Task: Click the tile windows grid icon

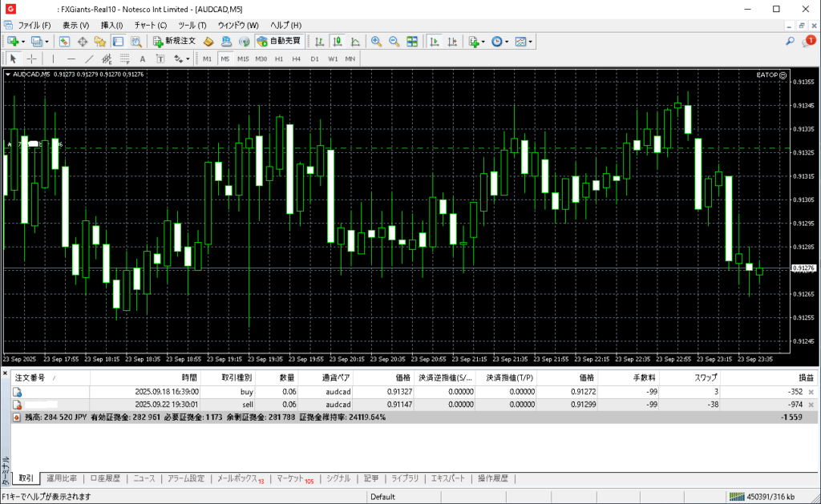Action: [412, 41]
